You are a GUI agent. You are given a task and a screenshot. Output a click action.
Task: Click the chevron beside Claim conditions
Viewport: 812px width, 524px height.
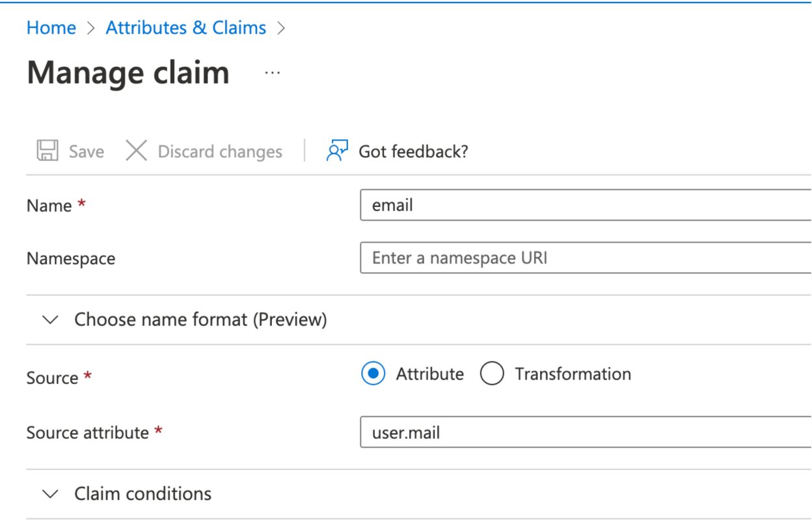pyautogui.click(x=50, y=493)
